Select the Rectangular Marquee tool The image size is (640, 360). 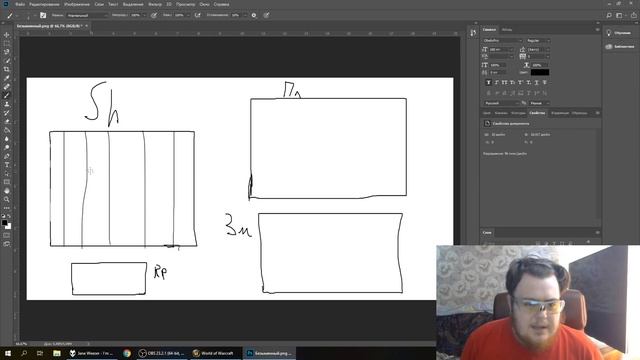tap(7, 44)
